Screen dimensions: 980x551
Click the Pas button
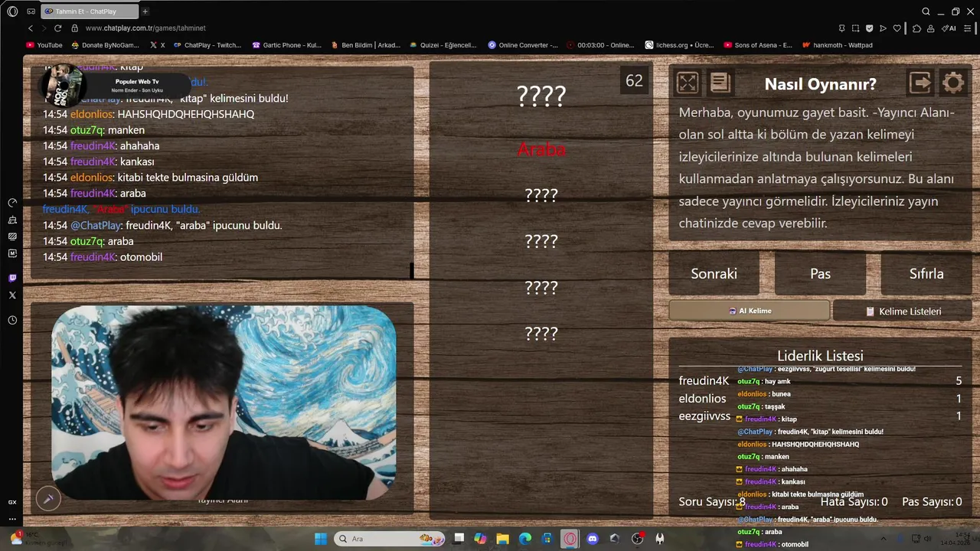pyautogui.click(x=820, y=274)
